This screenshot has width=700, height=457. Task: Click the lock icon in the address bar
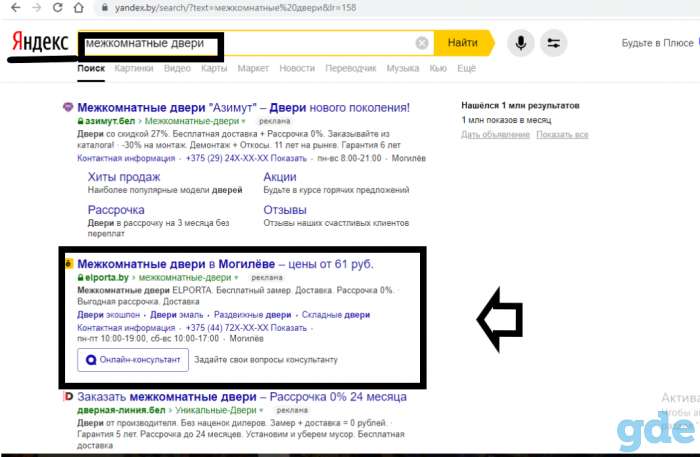(105, 8)
